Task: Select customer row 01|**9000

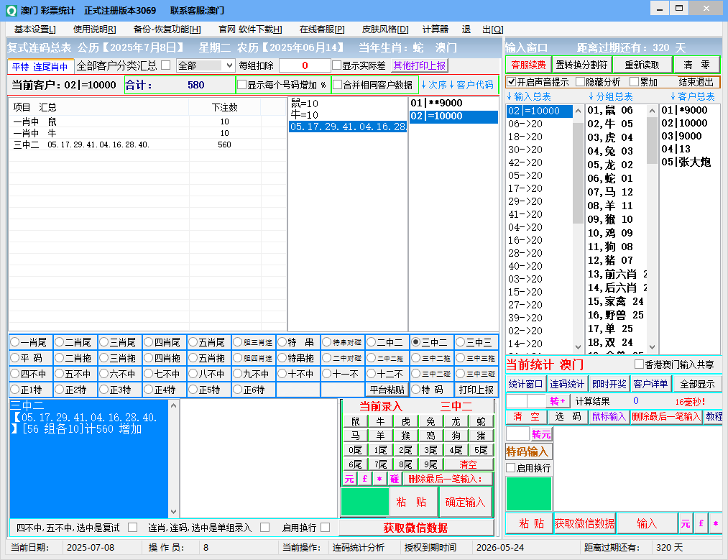Action: coord(453,103)
